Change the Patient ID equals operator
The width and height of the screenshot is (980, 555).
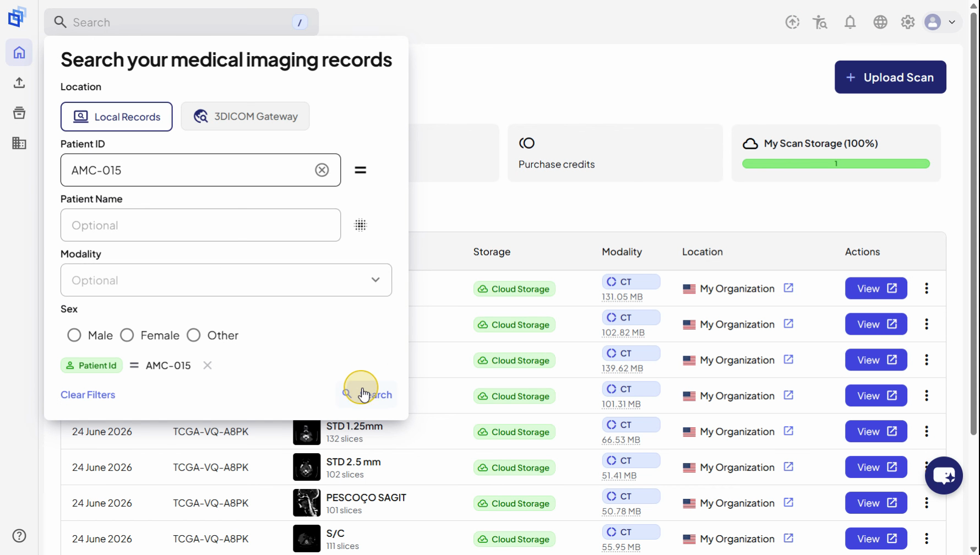[361, 170]
